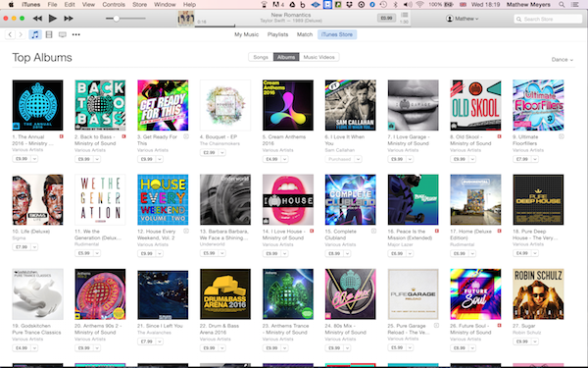588x368 pixels.
Task: Open The Annual 2016 album artwork
Action: 37,105
